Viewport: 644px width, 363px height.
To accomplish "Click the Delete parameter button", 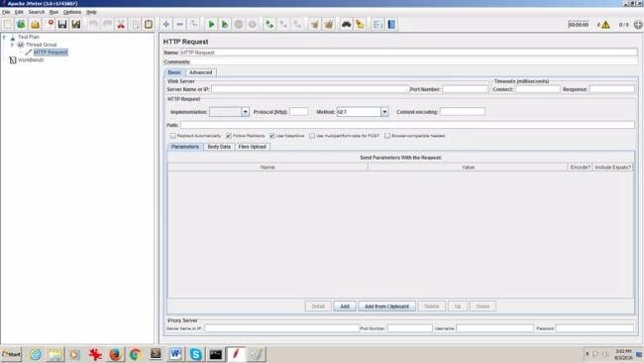I will point(431,306).
